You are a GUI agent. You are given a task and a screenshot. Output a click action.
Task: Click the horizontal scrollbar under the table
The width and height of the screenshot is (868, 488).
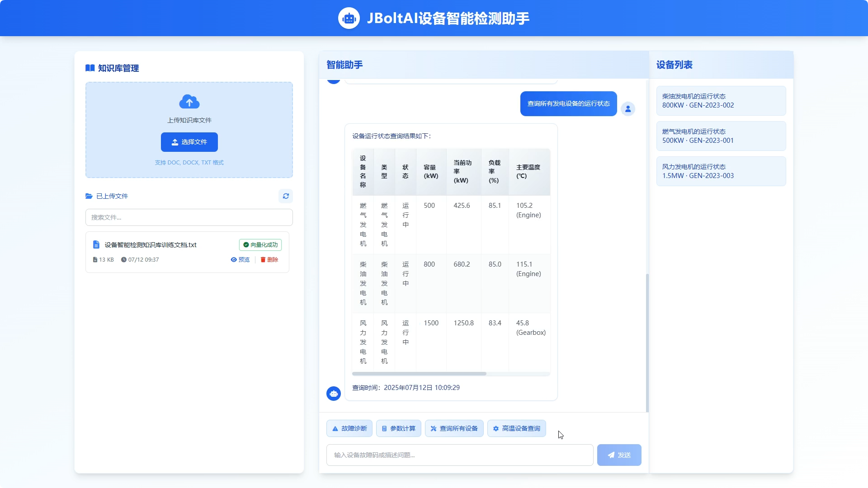[x=419, y=374]
